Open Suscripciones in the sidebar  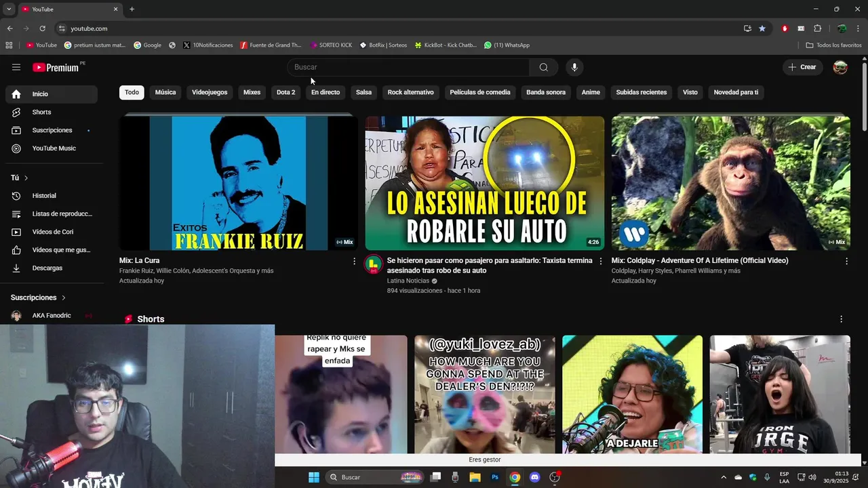[52, 130]
